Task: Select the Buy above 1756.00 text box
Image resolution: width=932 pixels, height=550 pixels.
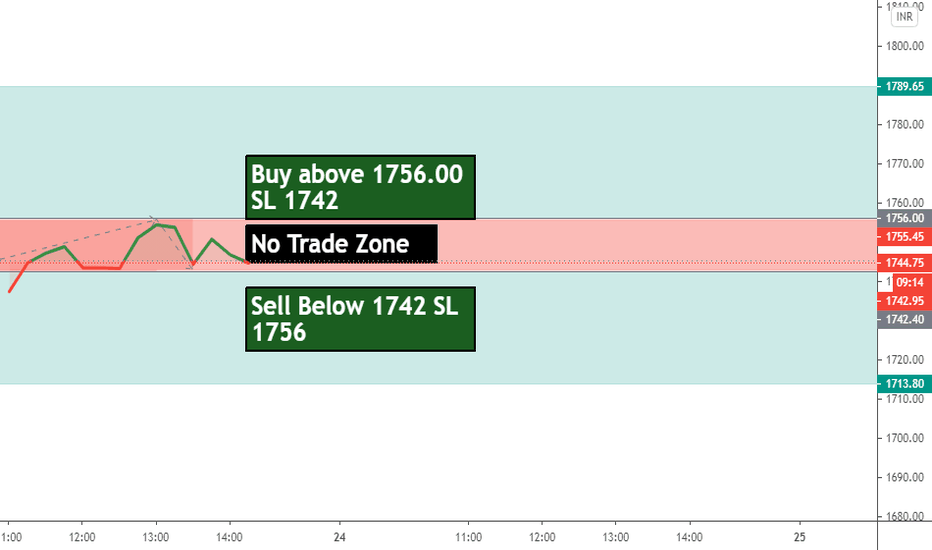Action: tap(360, 187)
